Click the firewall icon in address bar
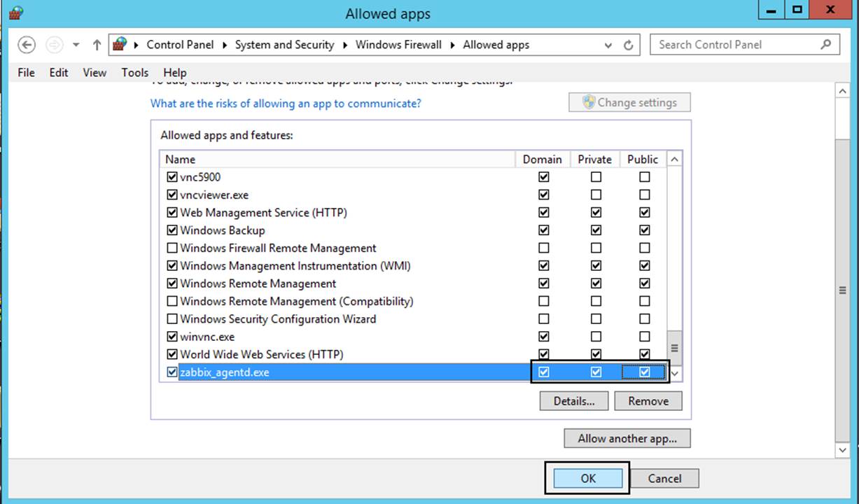The image size is (859, 504). click(120, 45)
